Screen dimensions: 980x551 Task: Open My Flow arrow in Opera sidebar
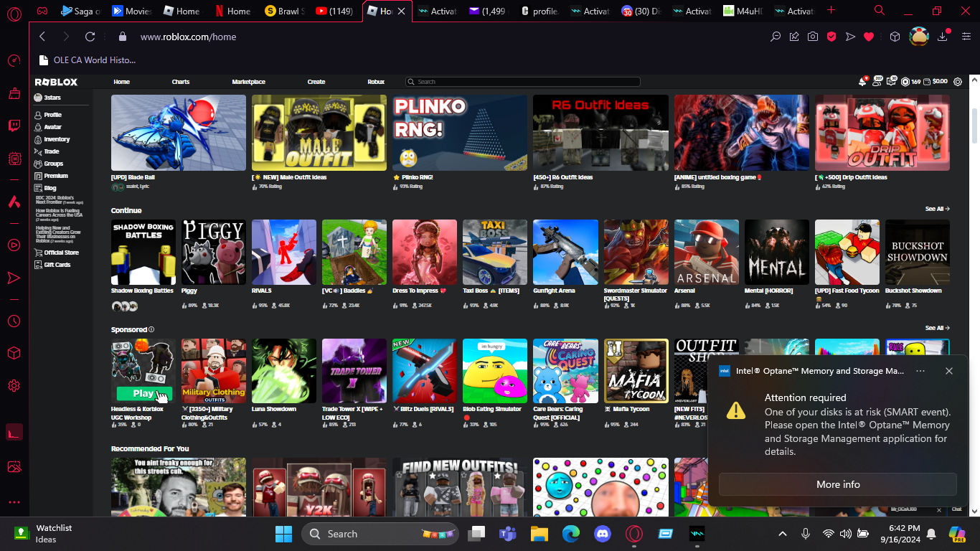14,278
